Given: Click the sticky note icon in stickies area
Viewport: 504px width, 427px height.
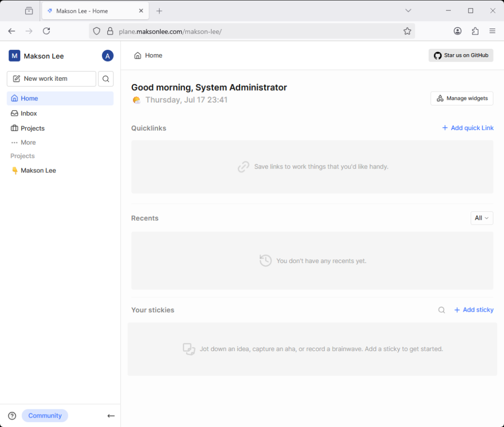Looking at the screenshot, I should 189,349.
